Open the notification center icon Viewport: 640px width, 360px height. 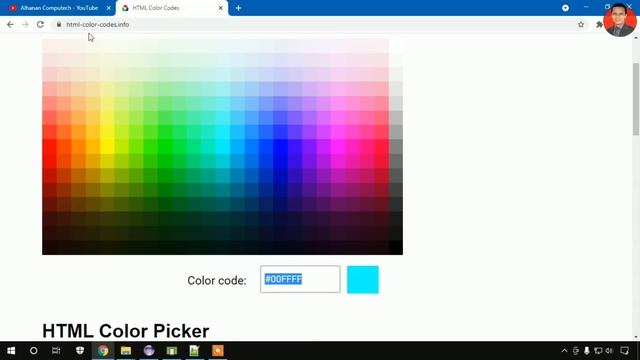click(x=624, y=351)
